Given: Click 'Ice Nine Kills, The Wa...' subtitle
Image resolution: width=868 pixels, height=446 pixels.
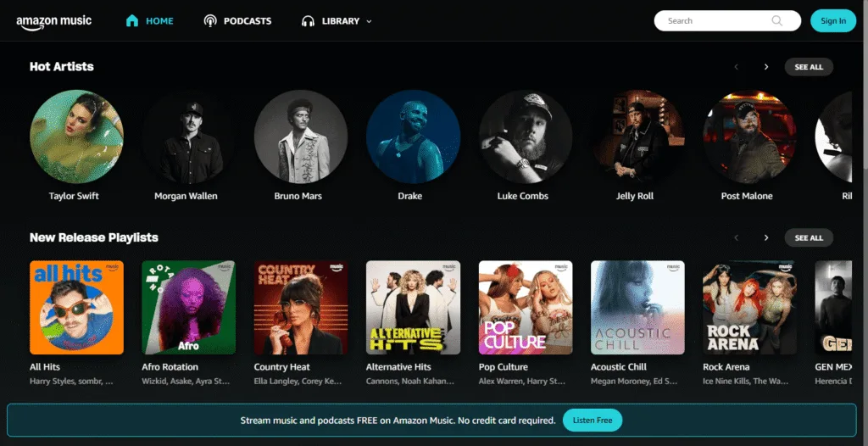Looking at the screenshot, I should coord(746,382).
